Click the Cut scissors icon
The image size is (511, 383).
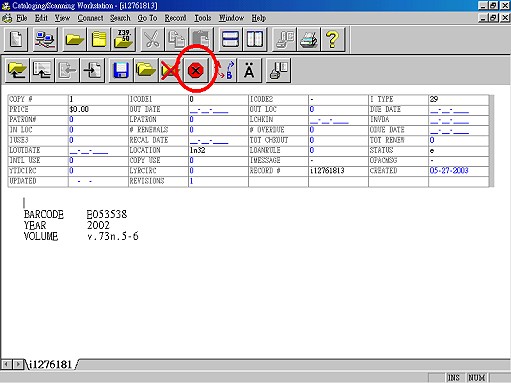coord(152,39)
